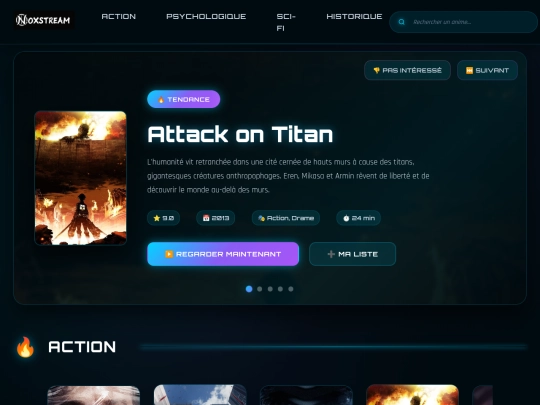Open the second Action row thumbnail with sky
Screen dimensions: 540x405
click(x=200, y=395)
